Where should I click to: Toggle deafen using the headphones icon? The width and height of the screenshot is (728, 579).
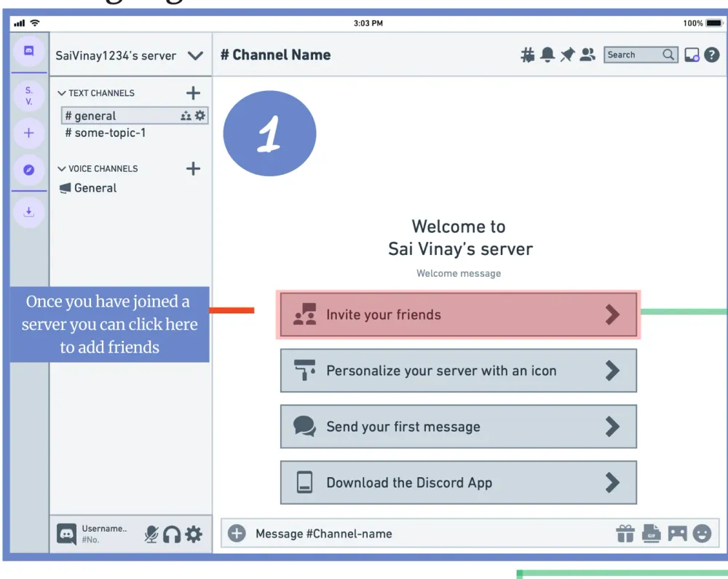point(172,535)
